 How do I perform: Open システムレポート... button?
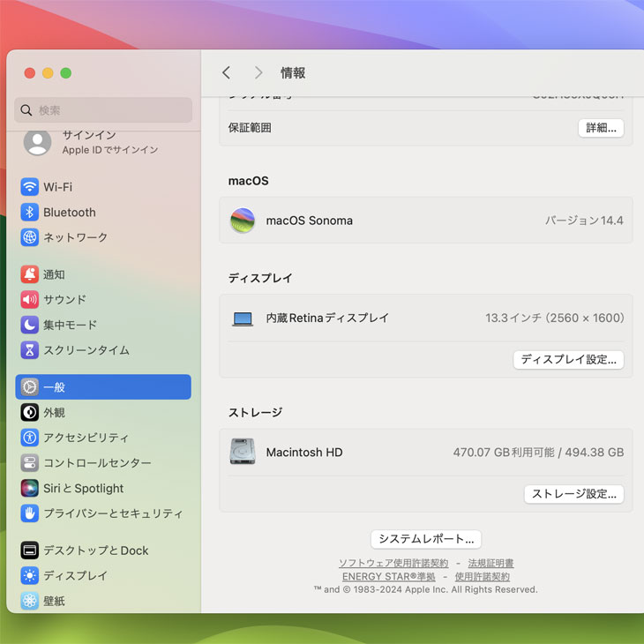(x=426, y=539)
